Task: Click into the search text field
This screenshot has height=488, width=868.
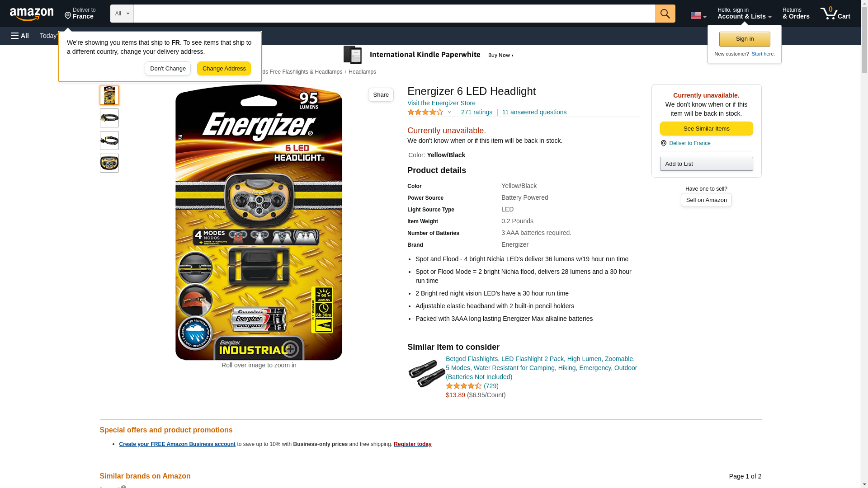Action: (394, 14)
